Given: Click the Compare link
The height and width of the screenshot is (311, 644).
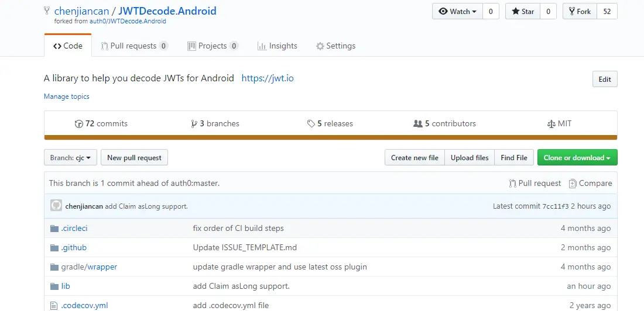Looking at the screenshot, I should pyautogui.click(x=591, y=184).
